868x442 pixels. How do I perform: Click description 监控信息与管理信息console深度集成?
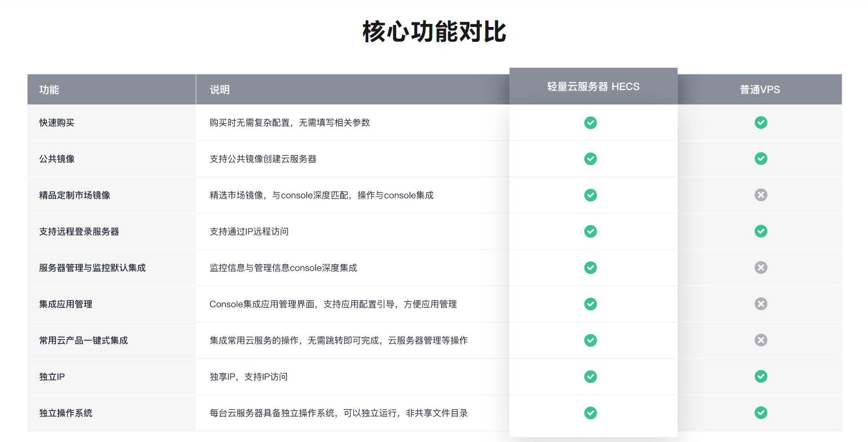[283, 268]
